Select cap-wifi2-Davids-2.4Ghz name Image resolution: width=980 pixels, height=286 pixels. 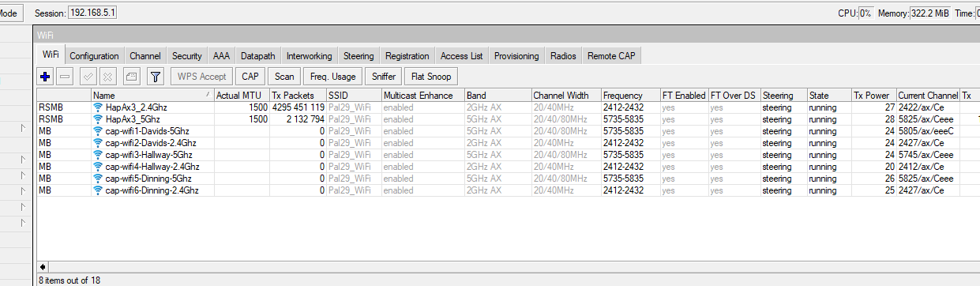150,143
